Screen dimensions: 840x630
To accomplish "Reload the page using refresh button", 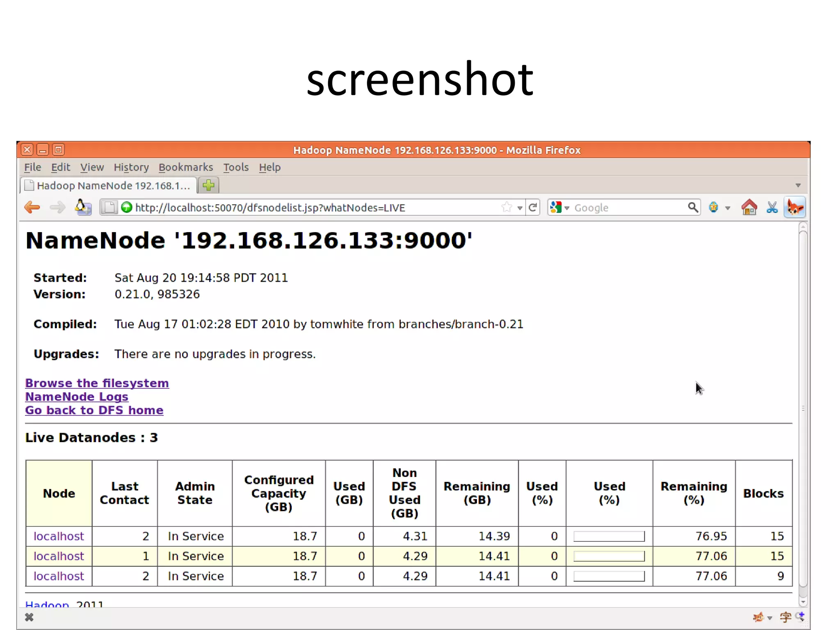I will [533, 208].
